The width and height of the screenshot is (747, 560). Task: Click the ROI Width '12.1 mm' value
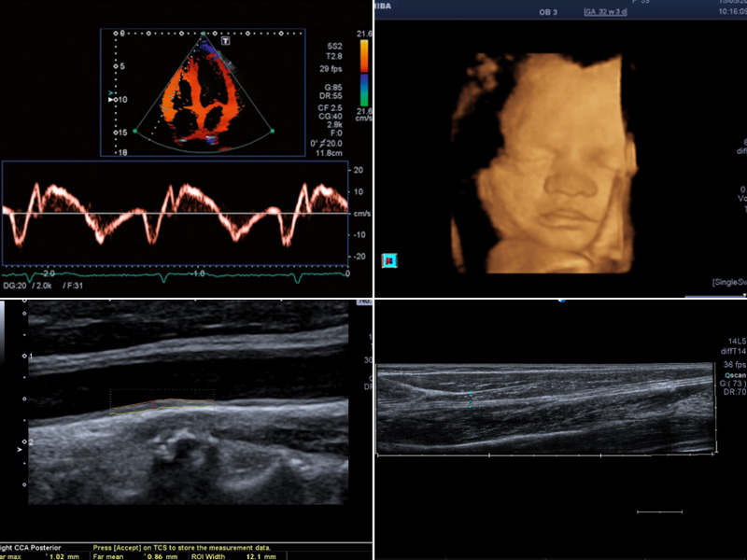click(261, 556)
